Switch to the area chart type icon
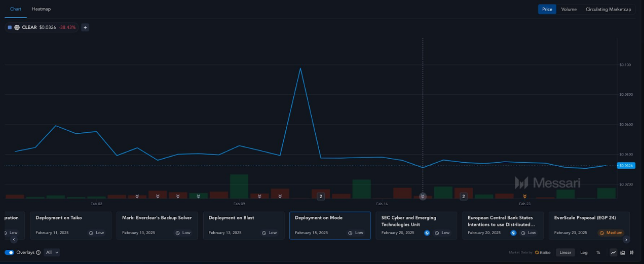 click(x=623, y=252)
